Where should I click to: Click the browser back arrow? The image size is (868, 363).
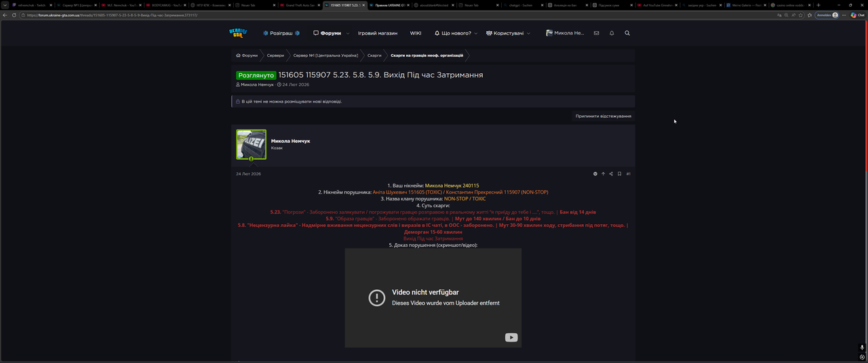tap(5, 15)
